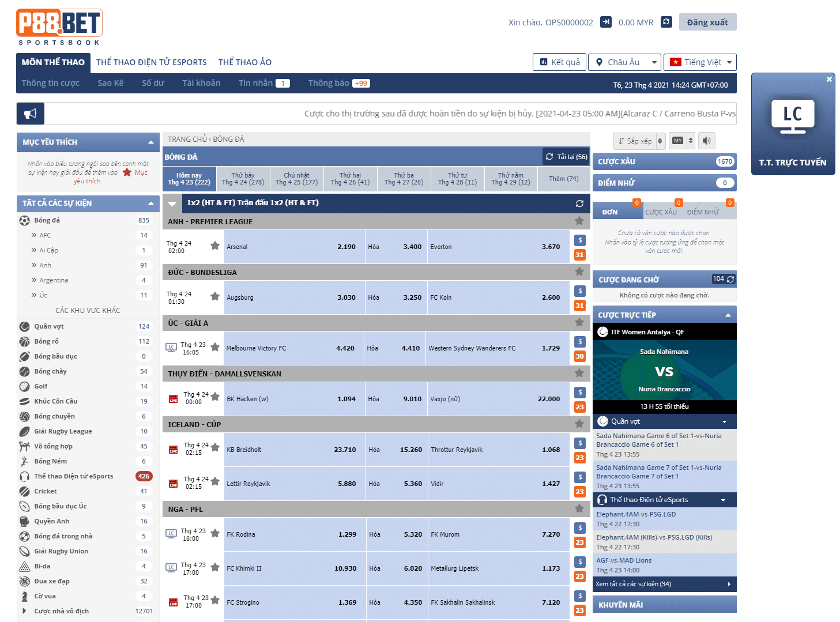The height and width of the screenshot is (622, 840).
Task: Open the Sắp xếp sort dropdown
Action: pos(639,141)
